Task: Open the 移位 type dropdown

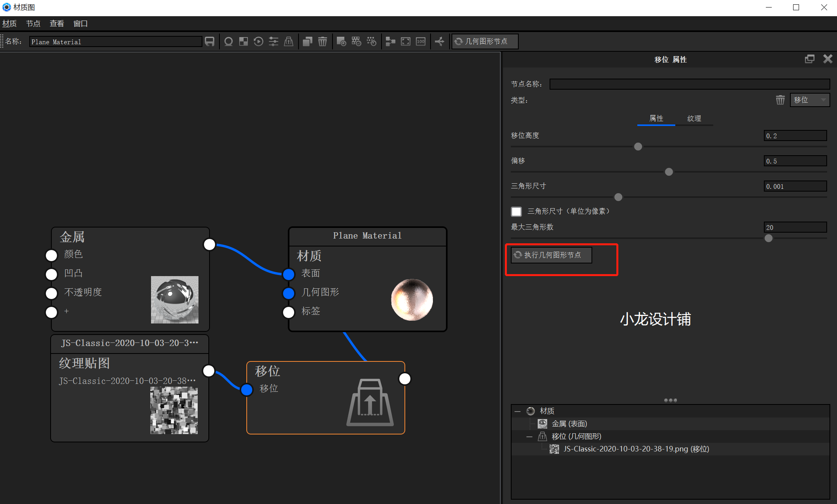Action: (x=809, y=100)
